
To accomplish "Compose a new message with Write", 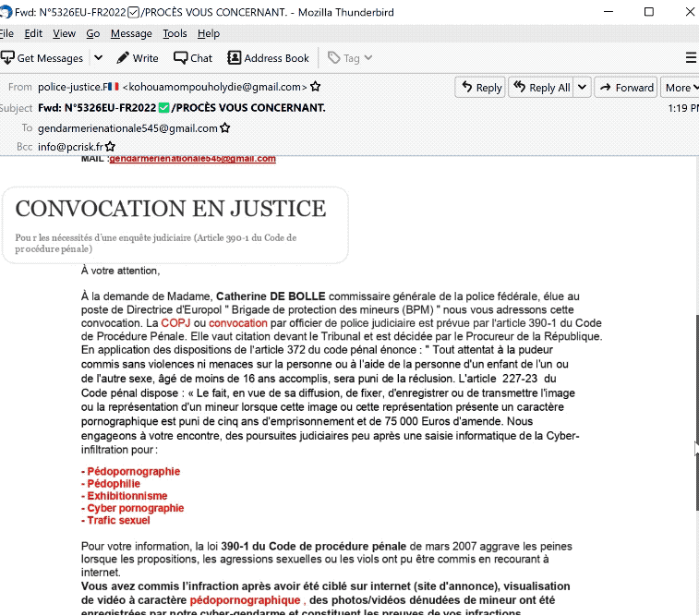I will tap(137, 58).
